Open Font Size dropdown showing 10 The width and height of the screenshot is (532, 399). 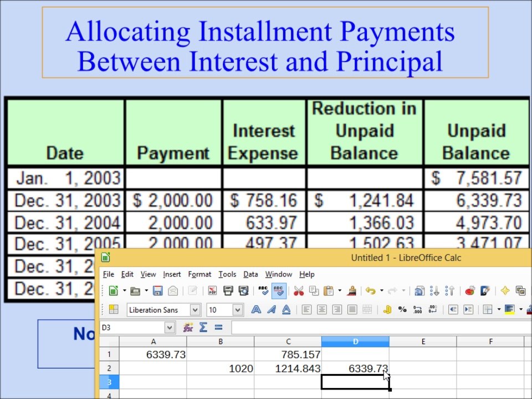(x=238, y=310)
